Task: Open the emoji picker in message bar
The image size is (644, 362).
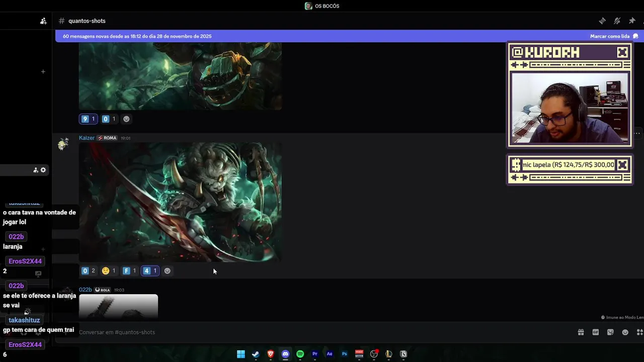Action: (625, 332)
